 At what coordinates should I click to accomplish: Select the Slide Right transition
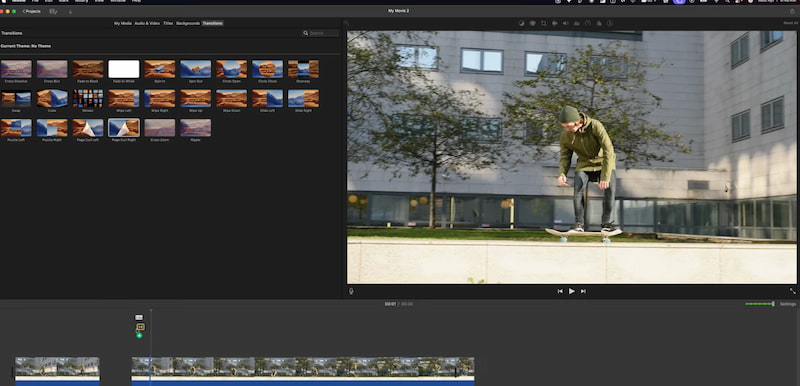(x=303, y=98)
